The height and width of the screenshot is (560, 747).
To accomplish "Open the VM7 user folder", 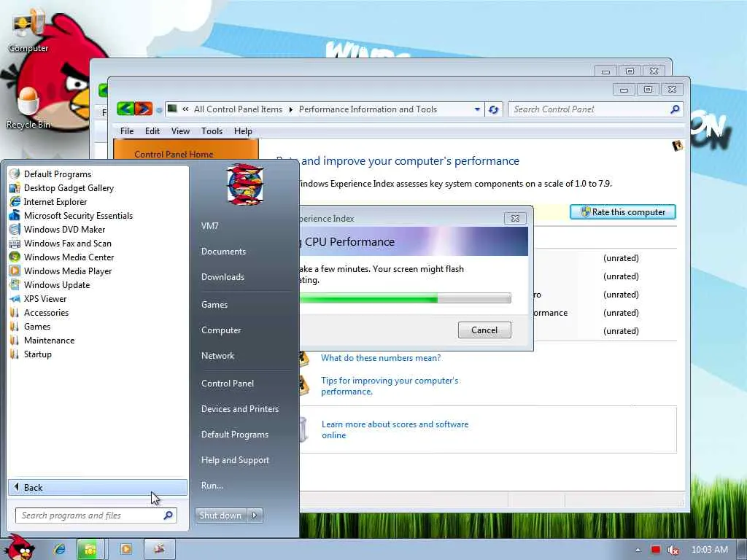I will click(209, 226).
